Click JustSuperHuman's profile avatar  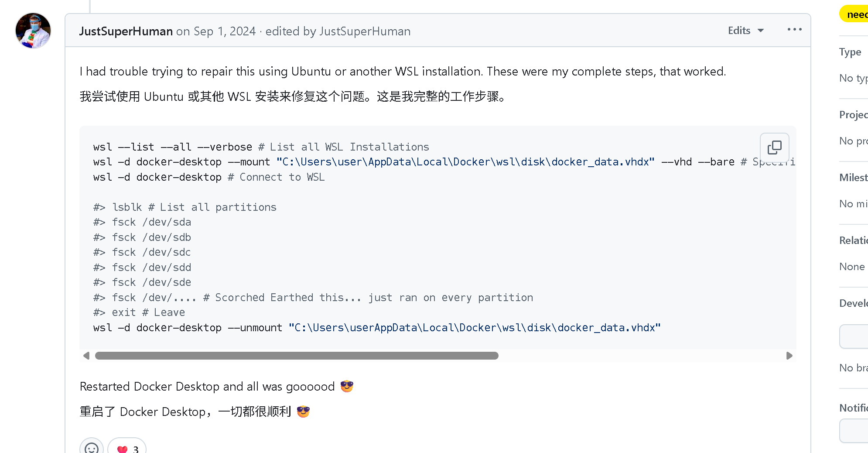point(33,31)
